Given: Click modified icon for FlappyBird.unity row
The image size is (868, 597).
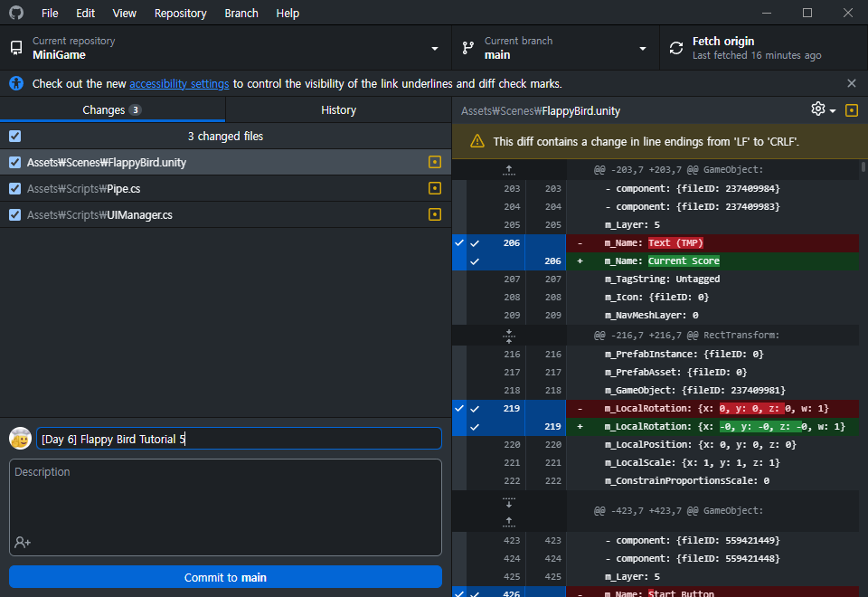Looking at the screenshot, I should point(435,162).
